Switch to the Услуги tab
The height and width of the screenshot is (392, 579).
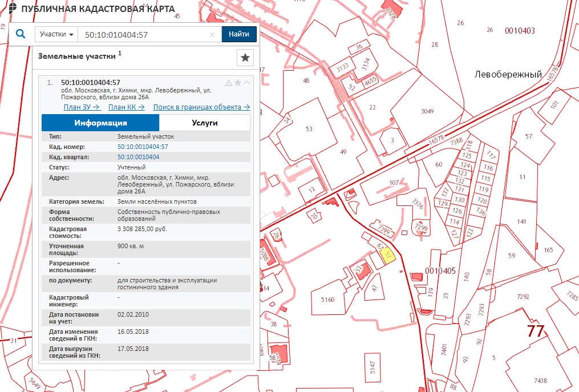coord(205,123)
